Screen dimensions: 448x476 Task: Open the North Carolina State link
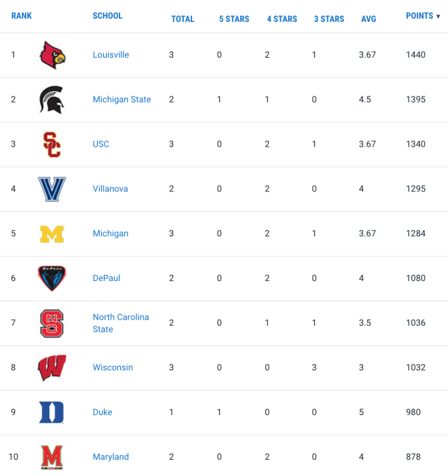coord(121,323)
